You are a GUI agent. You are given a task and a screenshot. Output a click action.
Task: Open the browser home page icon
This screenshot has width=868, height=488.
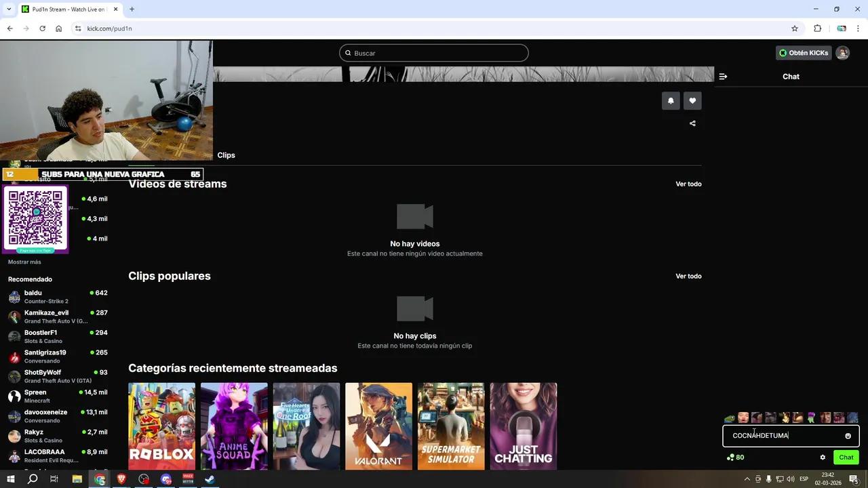click(x=58, y=28)
